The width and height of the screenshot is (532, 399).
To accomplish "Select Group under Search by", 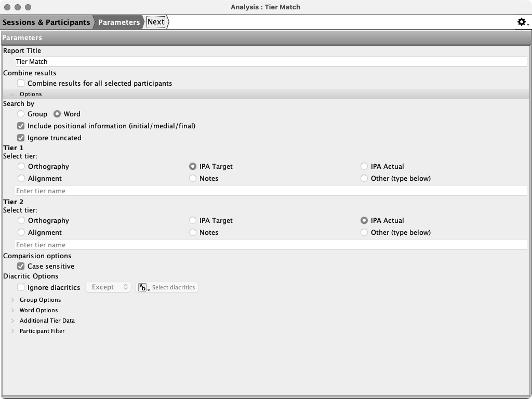I will 21,114.
